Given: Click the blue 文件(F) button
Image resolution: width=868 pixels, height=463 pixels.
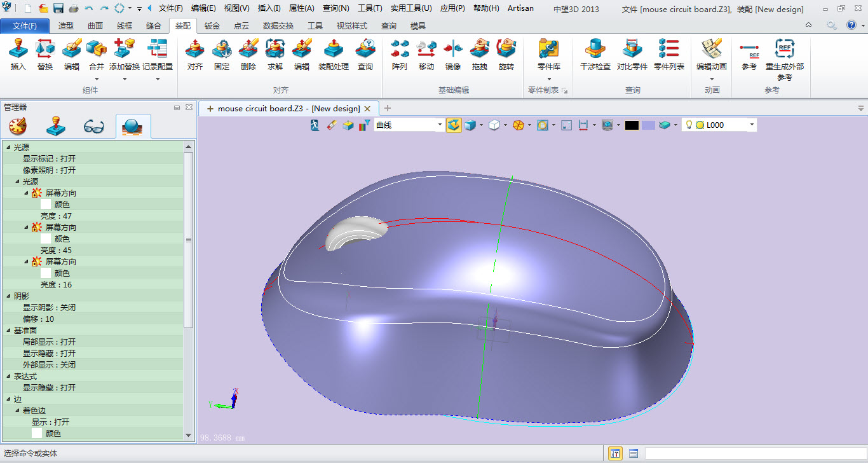Looking at the screenshot, I should click(25, 26).
